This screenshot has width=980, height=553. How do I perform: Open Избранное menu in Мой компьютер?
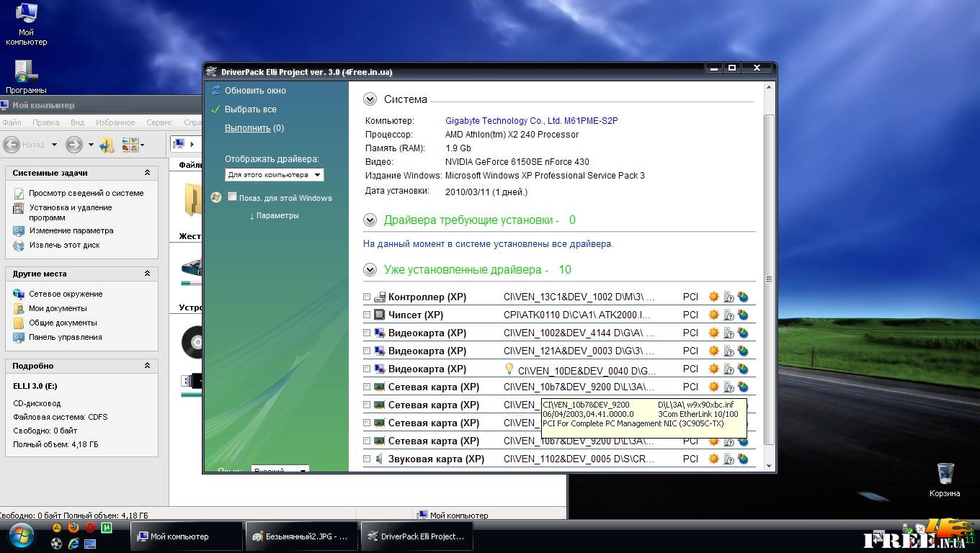click(x=115, y=122)
